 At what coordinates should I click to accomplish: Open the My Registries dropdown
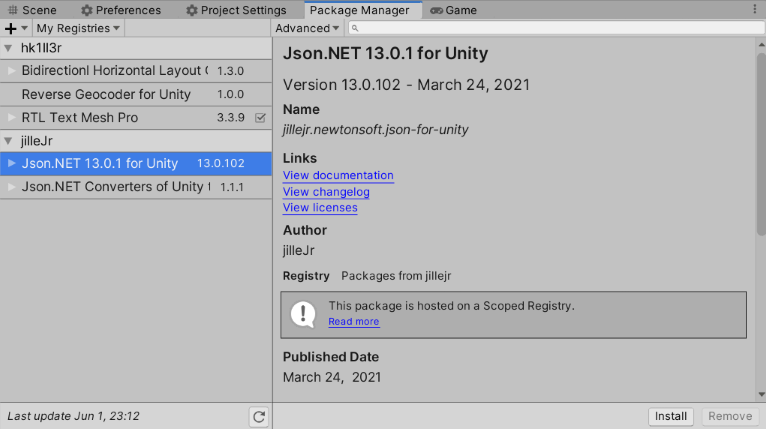click(x=78, y=28)
